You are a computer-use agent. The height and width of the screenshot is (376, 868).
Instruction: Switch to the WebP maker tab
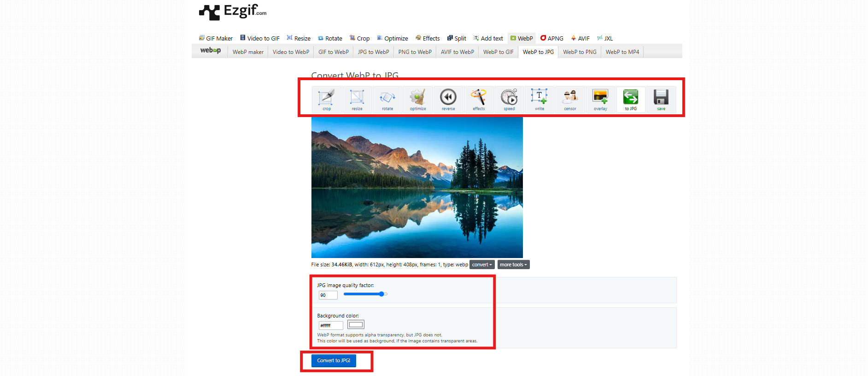[248, 52]
